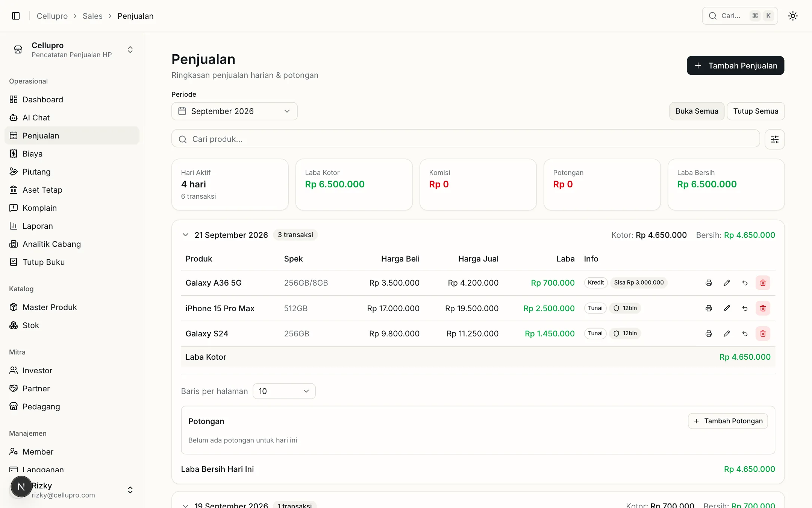The height and width of the screenshot is (508, 812).
Task: Go to Analitik Cabang
Action: click(72, 244)
